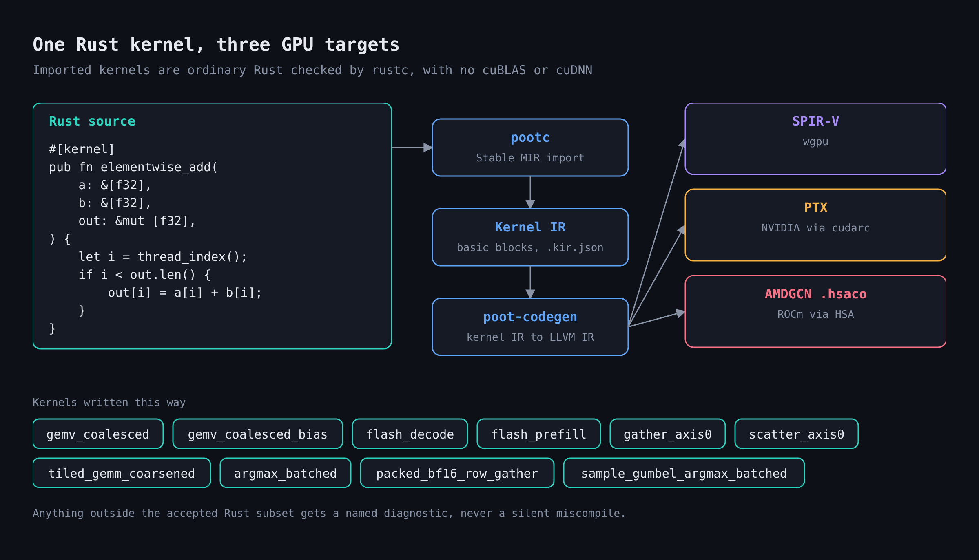Click the 'ROCm via HSA' caption
The image size is (979, 560).
tap(815, 314)
